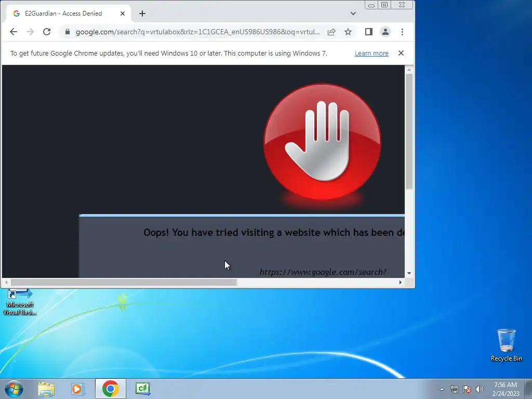Reload the current page
Image resolution: width=532 pixels, height=399 pixels.
[47, 32]
